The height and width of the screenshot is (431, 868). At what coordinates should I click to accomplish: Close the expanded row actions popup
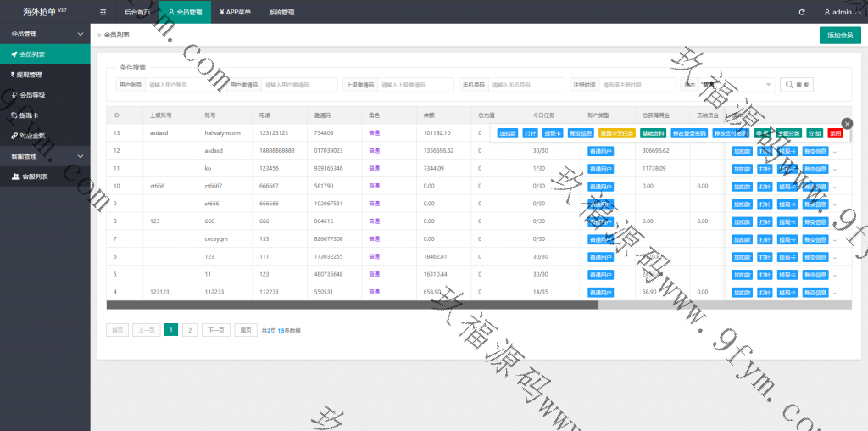click(847, 124)
